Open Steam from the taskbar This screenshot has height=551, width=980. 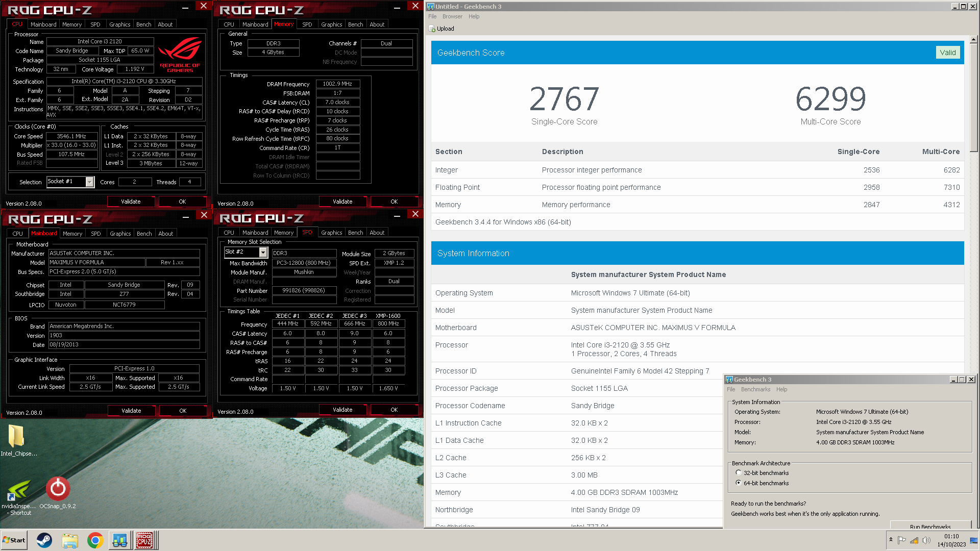pyautogui.click(x=44, y=540)
